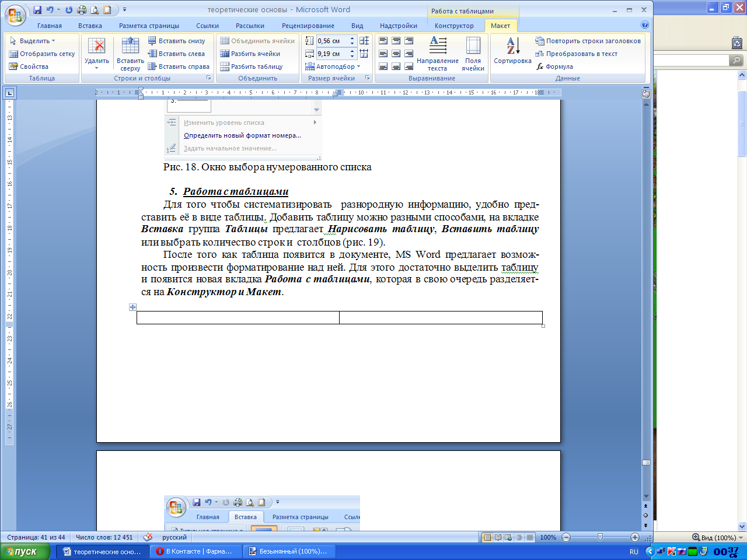The image size is (747, 560).
Task: Align cell text to top left
Action: click(383, 41)
